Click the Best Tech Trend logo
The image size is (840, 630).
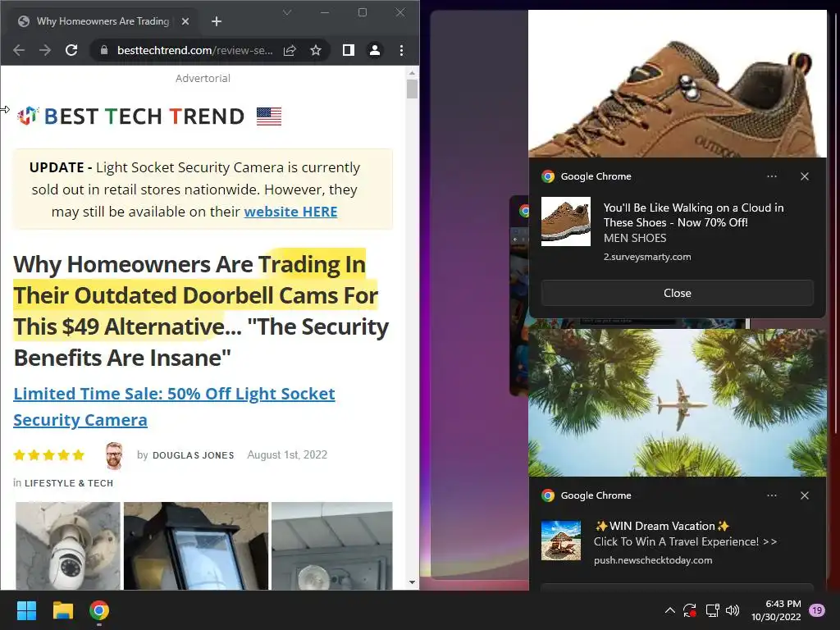click(x=130, y=116)
